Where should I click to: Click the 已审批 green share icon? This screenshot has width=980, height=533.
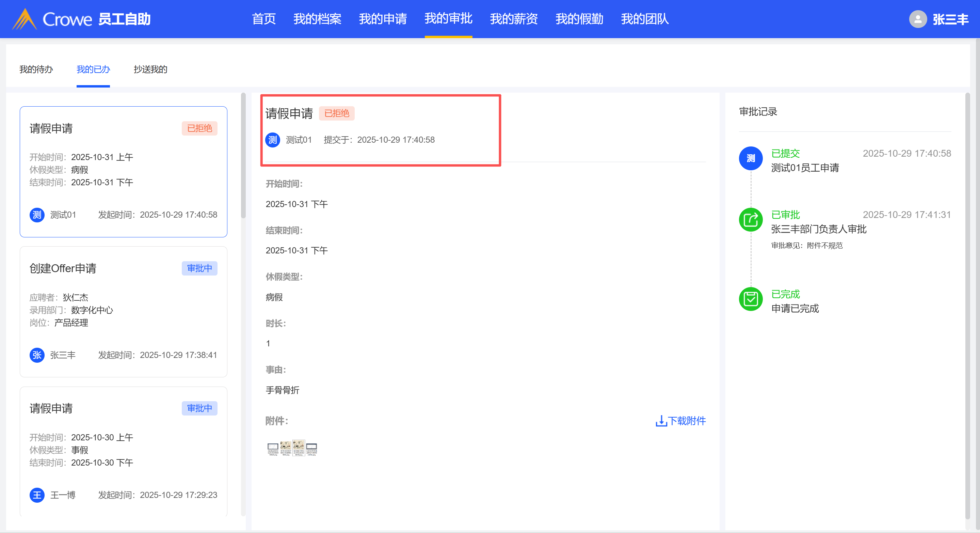tap(750, 220)
